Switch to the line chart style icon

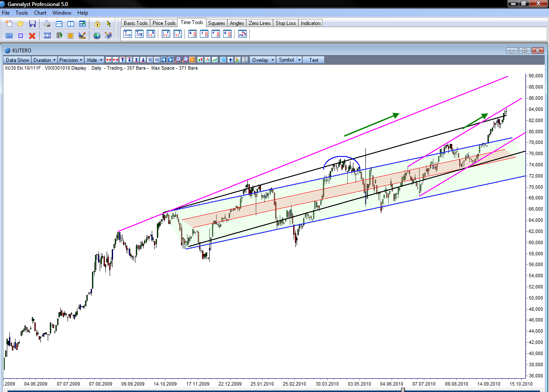pyautogui.click(x=215, y=60)
